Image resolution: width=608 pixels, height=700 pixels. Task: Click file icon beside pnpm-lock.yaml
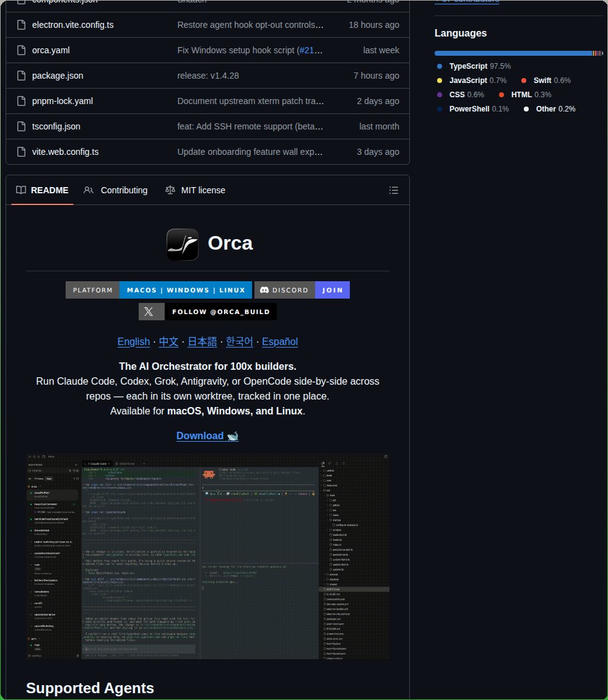(21, 102)
